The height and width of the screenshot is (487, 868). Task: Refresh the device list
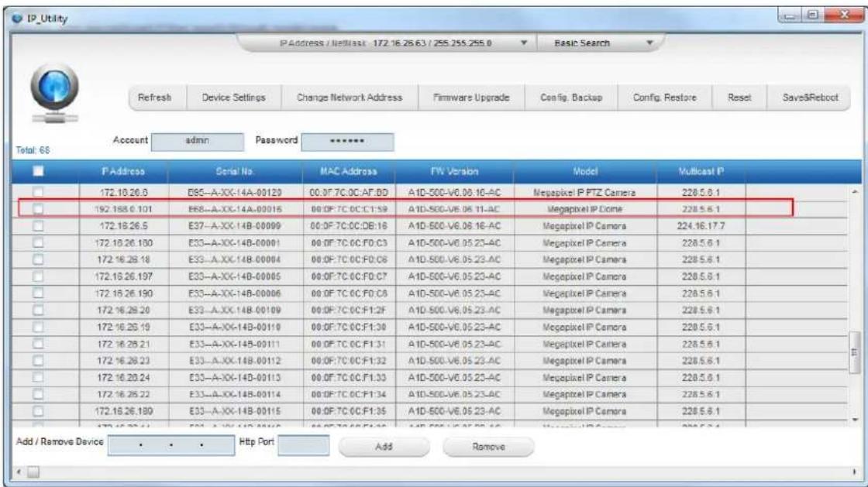(x=154, y=98)
